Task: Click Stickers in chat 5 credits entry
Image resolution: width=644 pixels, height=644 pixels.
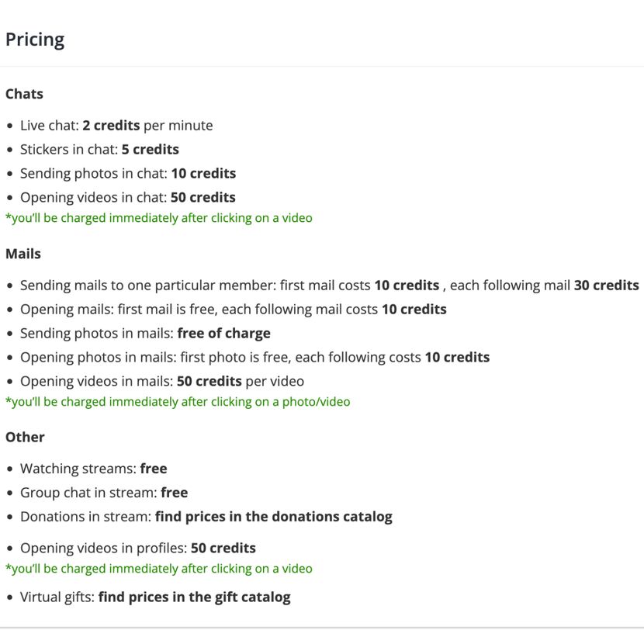Action: (x=99, y=150)
